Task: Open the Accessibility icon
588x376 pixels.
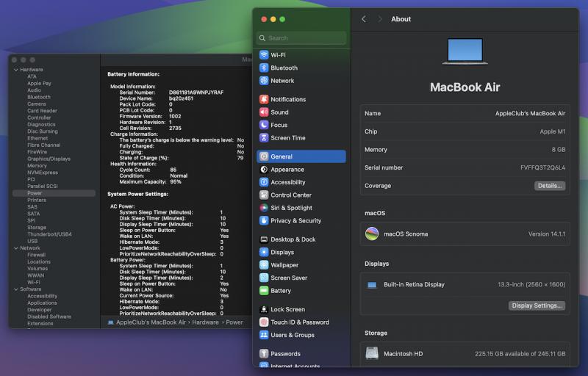Action: coord(264,182)
